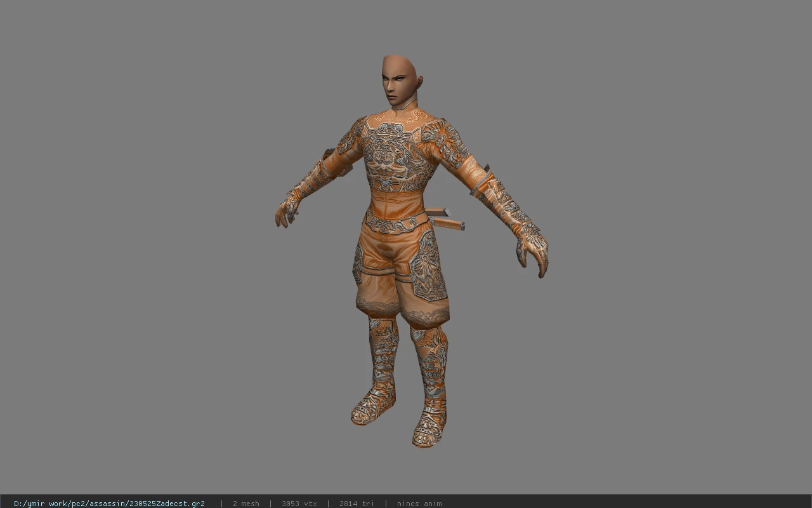This screenshot has height=508, width=812.
Task: Click the file path D:/ymir work/pc2/assassin/230525Zadecst.gr2
Action: (x=109, y=504)
